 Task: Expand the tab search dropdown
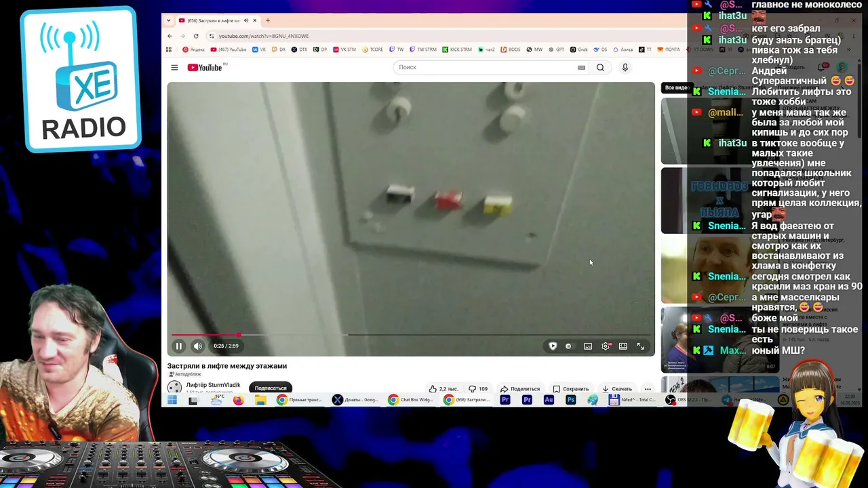click(x=169, y=20)
